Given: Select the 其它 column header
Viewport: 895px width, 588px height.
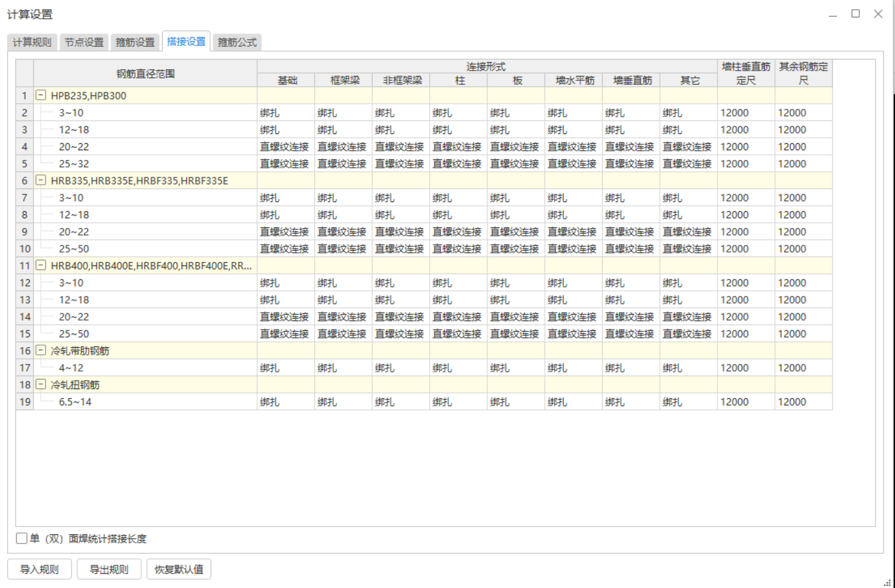Looking at the screenshot, I should (x=689, y=80).
